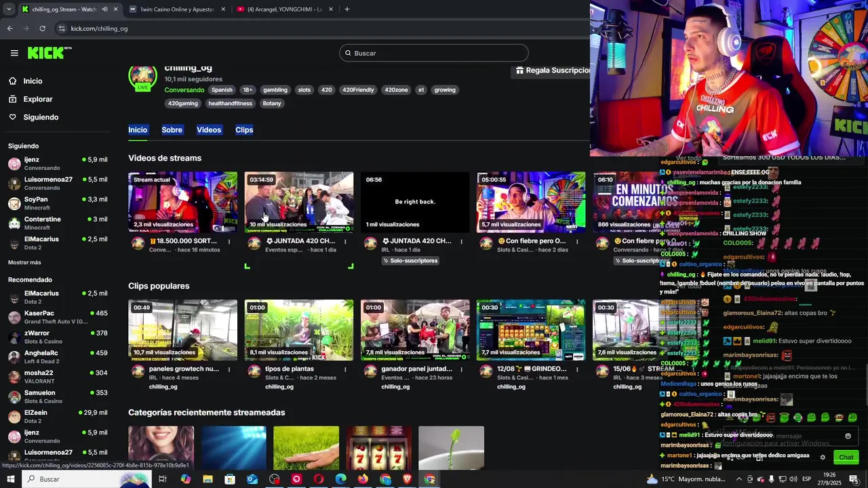
Task: Open File Explorer from the taskbar
Action: (208, 479)
